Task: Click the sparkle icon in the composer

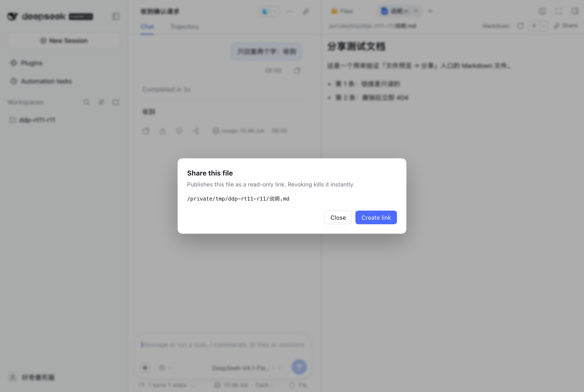Action: [x=145, y=368]
